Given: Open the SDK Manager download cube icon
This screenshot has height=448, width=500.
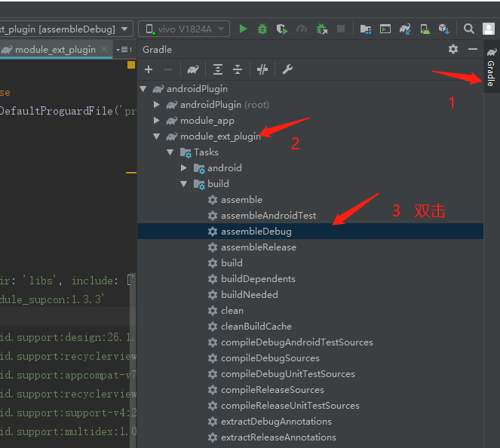Looking at the screenshot, I should [444, 29].
